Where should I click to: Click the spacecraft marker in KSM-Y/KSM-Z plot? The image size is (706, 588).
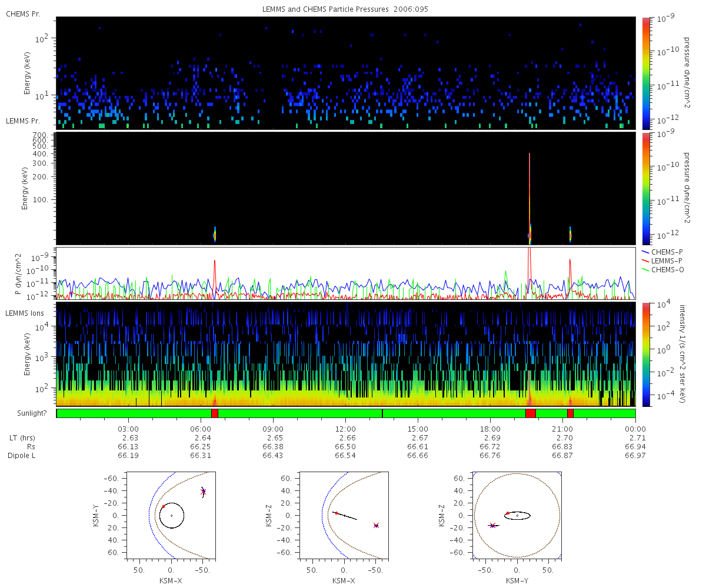[x=492, y=525]
